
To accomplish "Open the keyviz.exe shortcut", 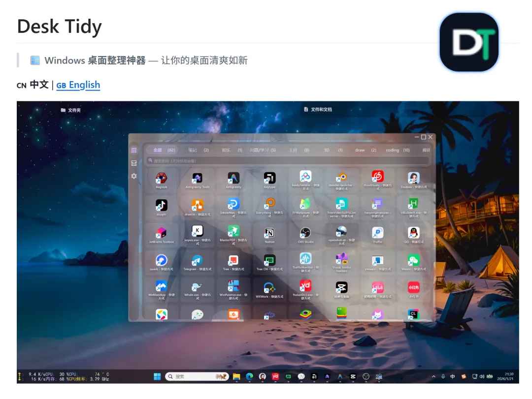I will [198, 231].
